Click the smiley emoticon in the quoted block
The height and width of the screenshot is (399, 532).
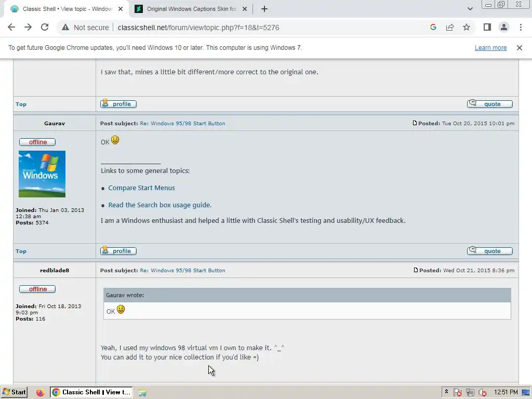[121, 309]
